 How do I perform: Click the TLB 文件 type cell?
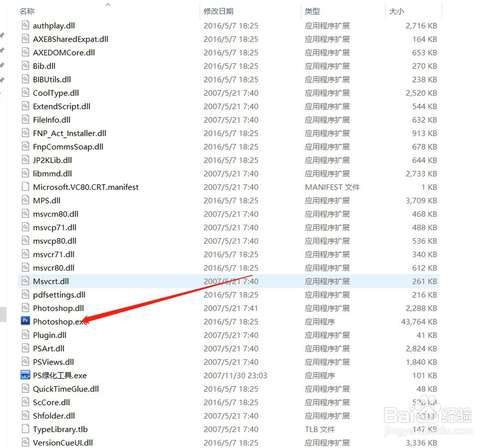point(320,429)
